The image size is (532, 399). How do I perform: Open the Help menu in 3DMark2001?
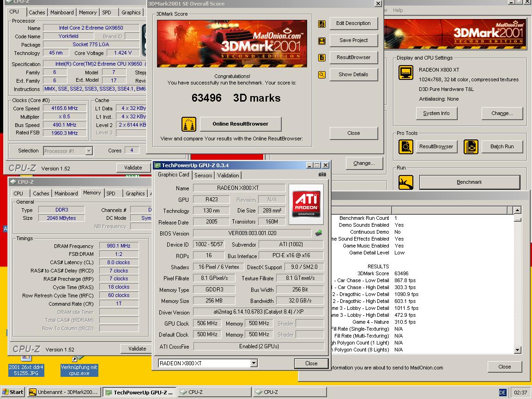tap(398, 10)
